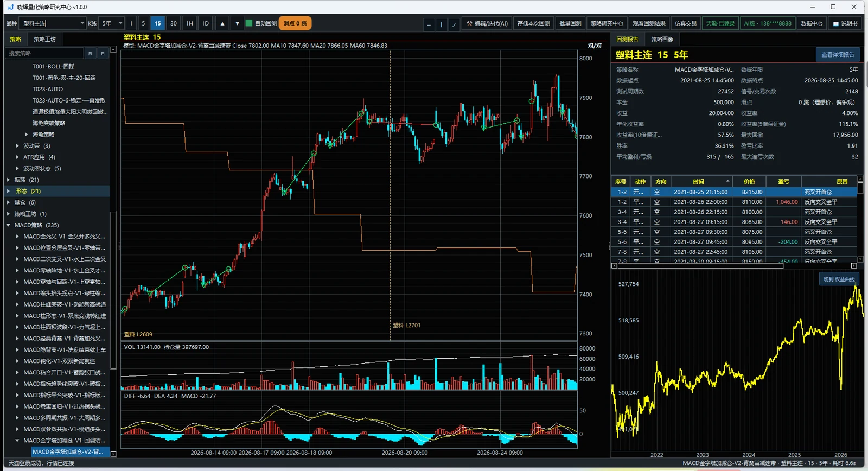Select the 1D K-line period
Viewport: 868px width, 471px height.
205,23
